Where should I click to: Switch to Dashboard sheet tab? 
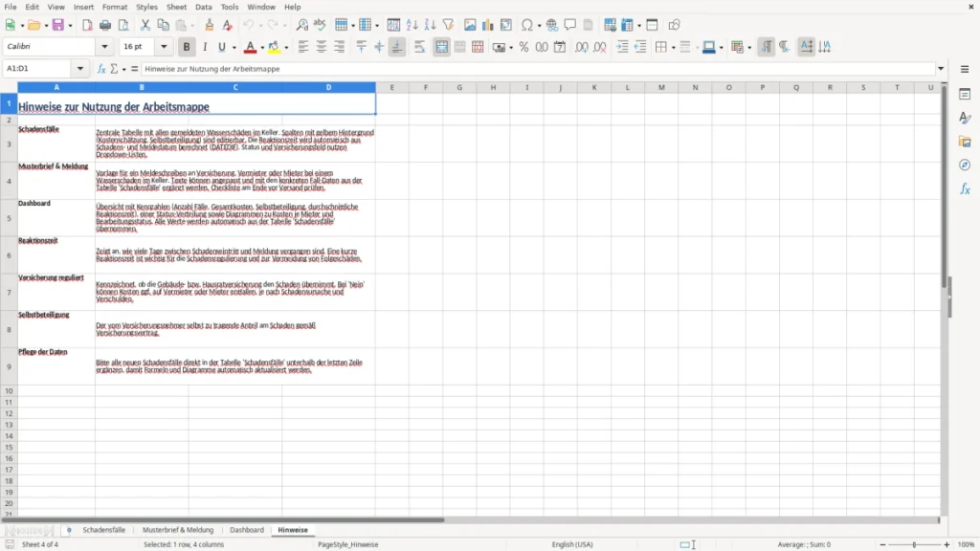coord(247,530)
